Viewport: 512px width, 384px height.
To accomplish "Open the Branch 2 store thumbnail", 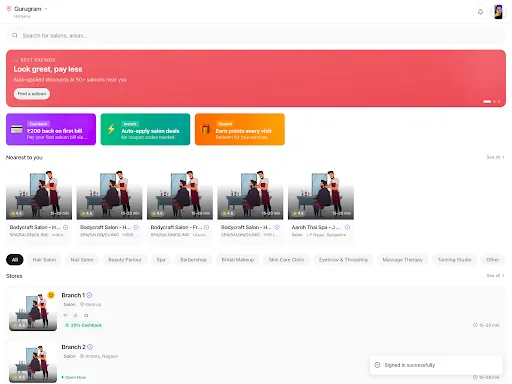I will coord(33,363).
